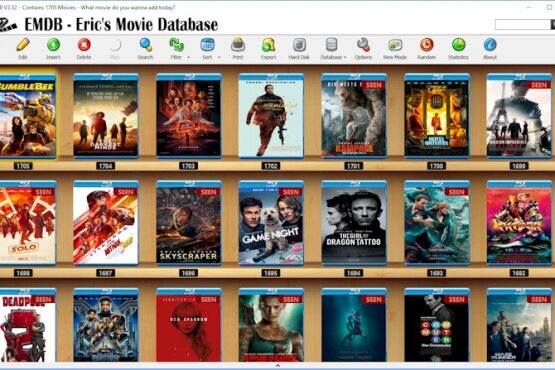Click shelf number label 1701
The image size is (555, 370).
[x=354, y=166]
